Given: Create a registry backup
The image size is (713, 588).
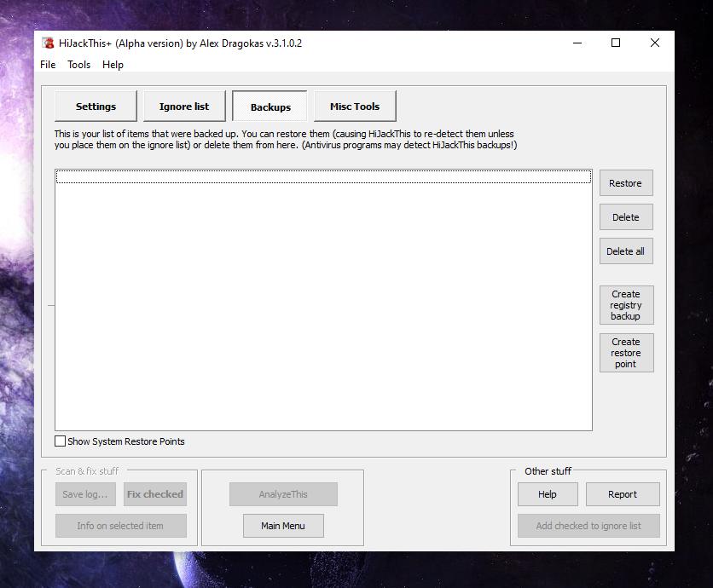Looking at the screenshot, I should (626, 305).
